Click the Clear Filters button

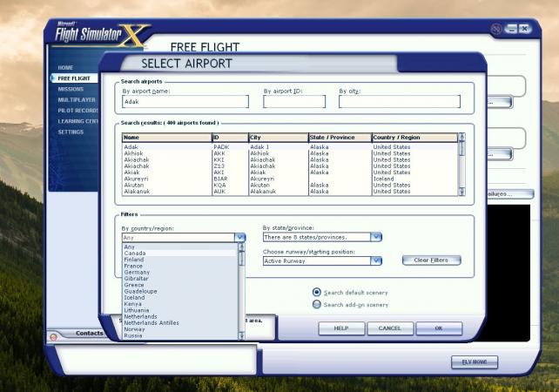(431, 260)
